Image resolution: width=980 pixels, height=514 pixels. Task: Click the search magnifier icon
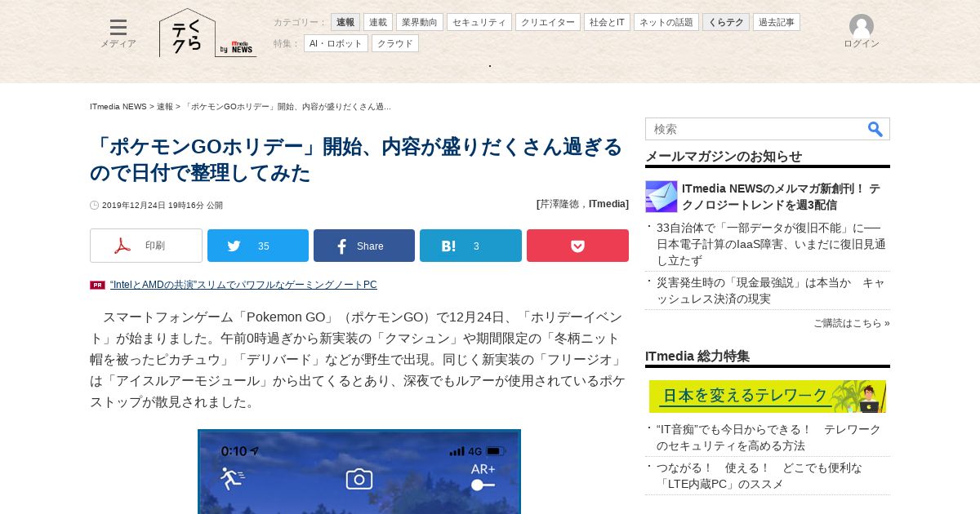(875, 129)
